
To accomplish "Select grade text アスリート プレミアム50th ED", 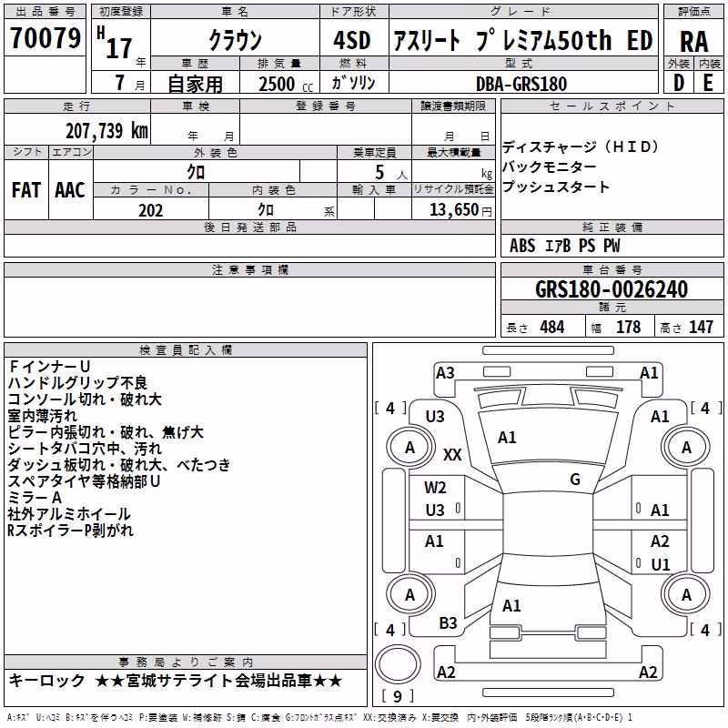I will [x=523, y=40].
